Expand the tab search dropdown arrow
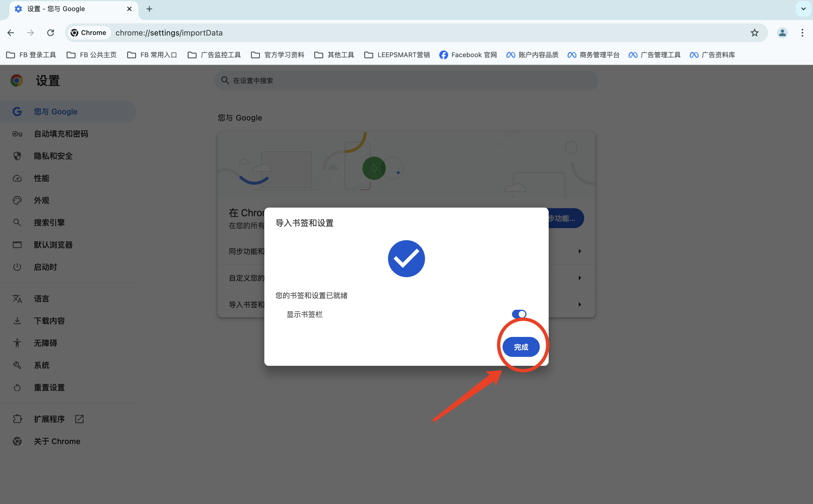 point(803,9)
